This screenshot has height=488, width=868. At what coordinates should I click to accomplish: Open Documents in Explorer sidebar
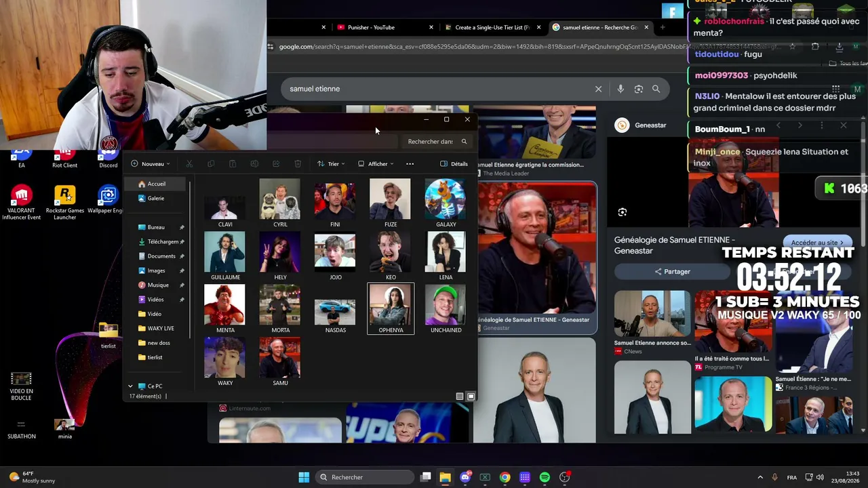point(157,256)
